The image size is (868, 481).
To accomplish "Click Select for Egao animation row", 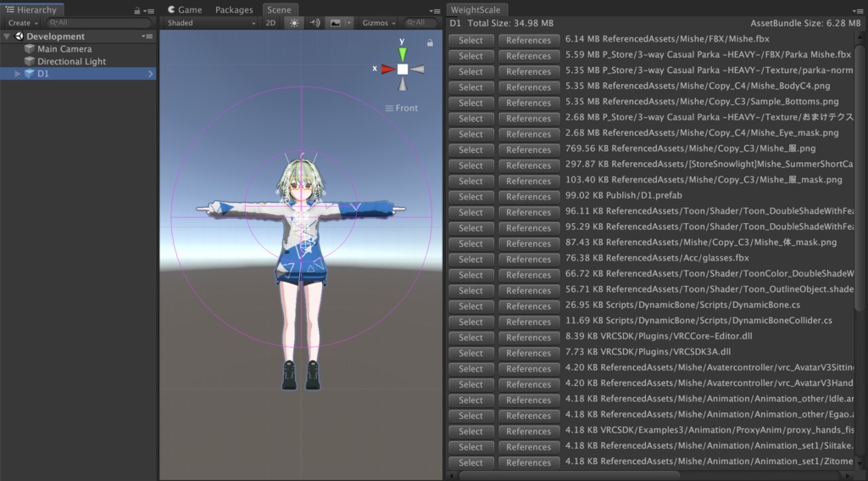I will [470, 416].
